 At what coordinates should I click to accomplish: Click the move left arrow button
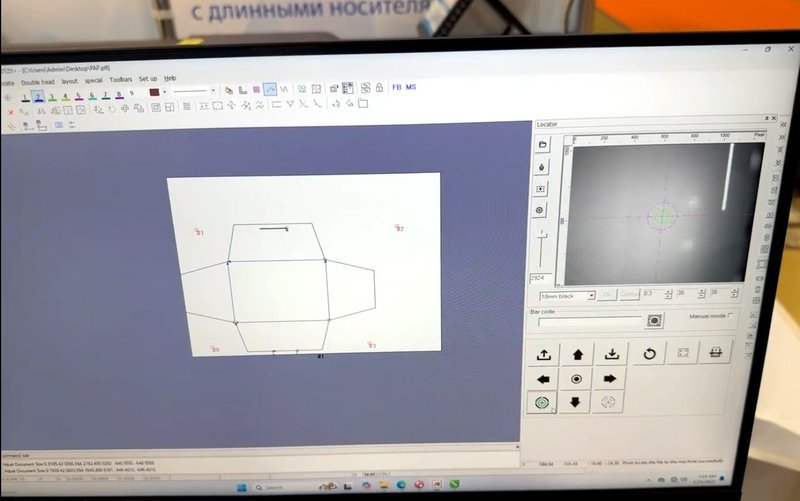(x=543, y=380)
